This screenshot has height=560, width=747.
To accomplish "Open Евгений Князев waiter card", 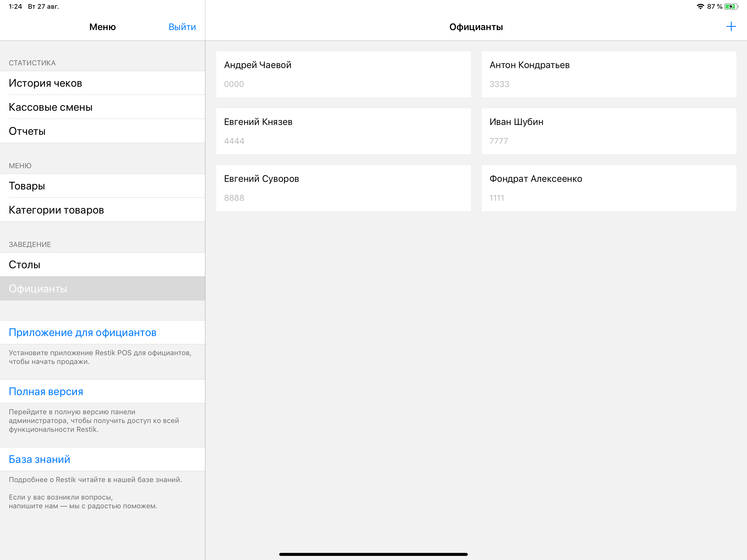I will (x=343, y=131).
